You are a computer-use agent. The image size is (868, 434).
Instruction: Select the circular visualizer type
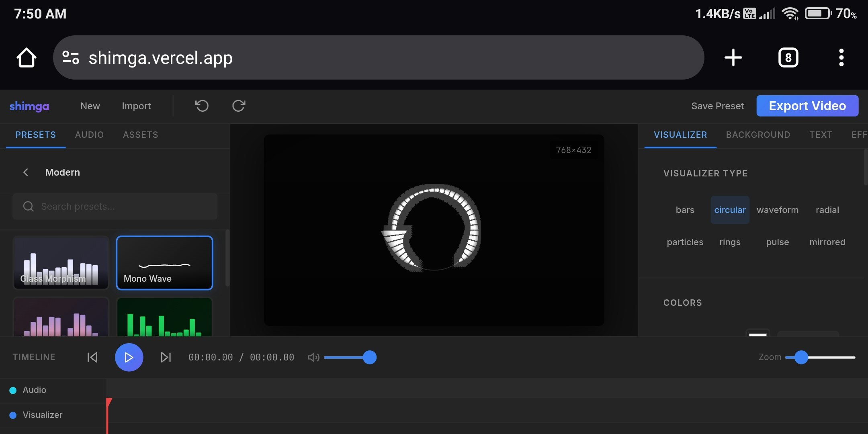(730, 209)
